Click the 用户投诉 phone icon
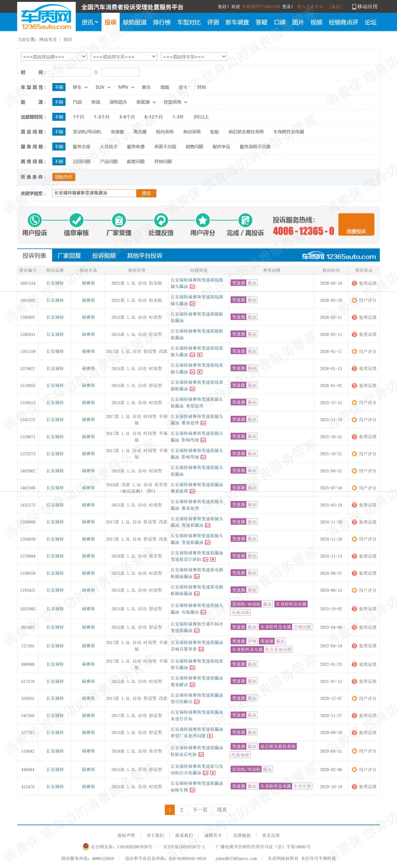This screenshot has height=868, width=397. (x=34, y=220)
